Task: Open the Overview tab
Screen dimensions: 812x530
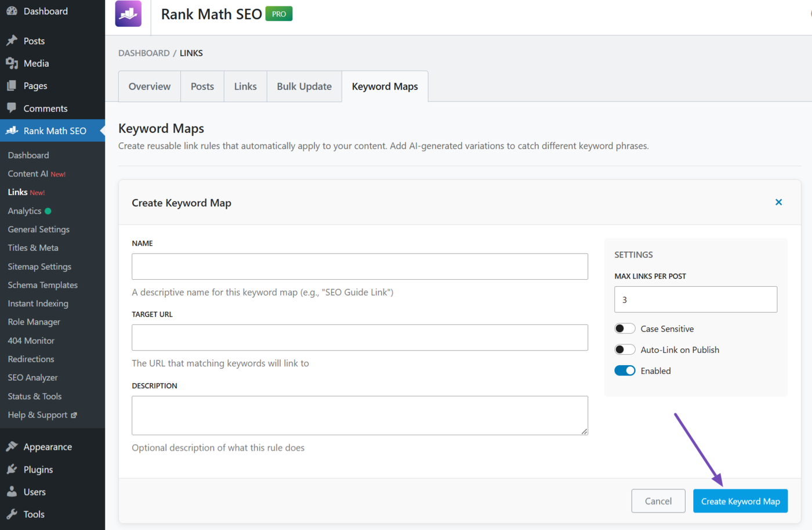Action: [149, 86]
